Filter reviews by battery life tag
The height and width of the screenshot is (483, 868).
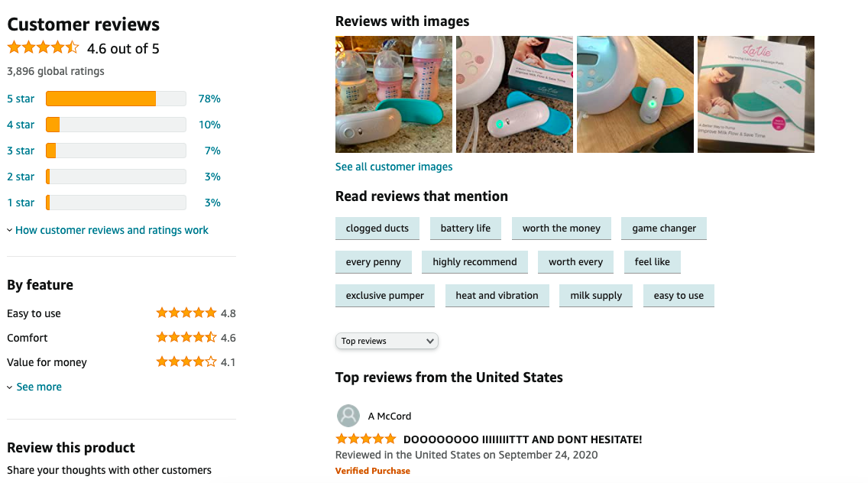pos(465,229)
